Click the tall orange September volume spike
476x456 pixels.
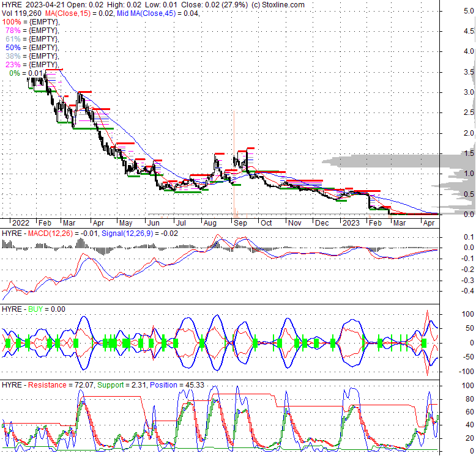pyautogui.click(x=234, y=164)
